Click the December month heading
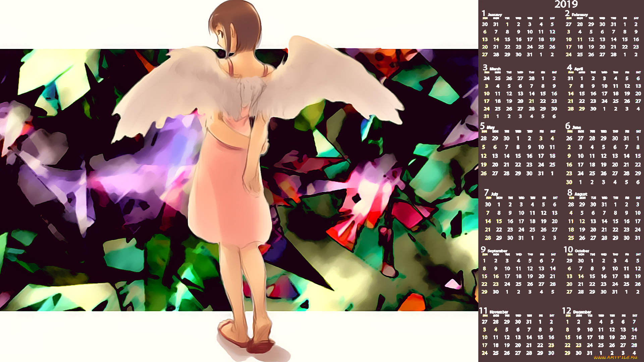Viewport: 644px width, 362px height. click(582, 312)
